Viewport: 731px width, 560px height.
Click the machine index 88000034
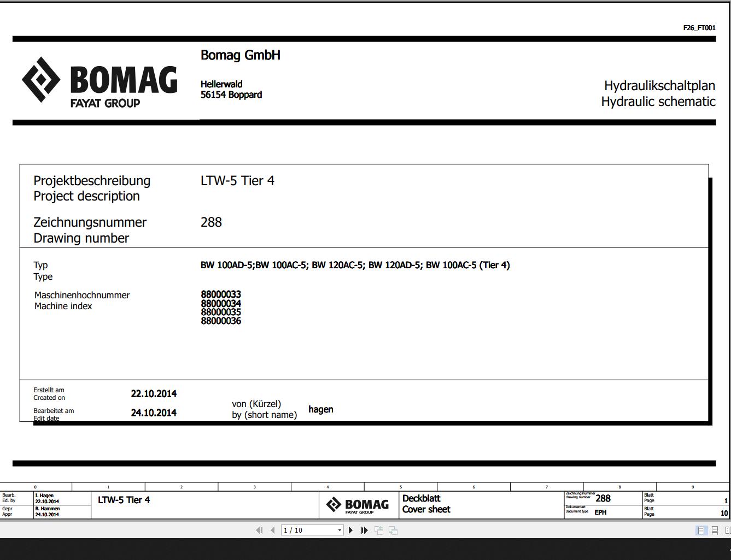(x=221, y=304)
